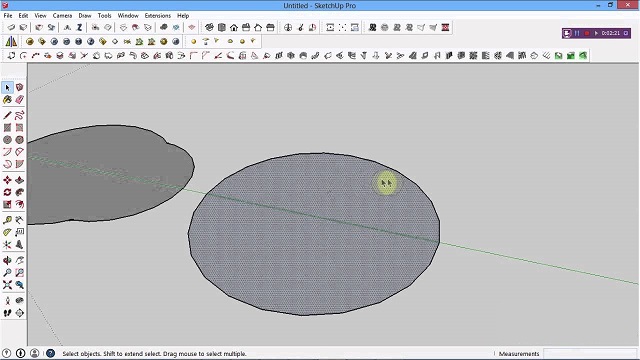Pick the Arc tool

tap(7, 152)
